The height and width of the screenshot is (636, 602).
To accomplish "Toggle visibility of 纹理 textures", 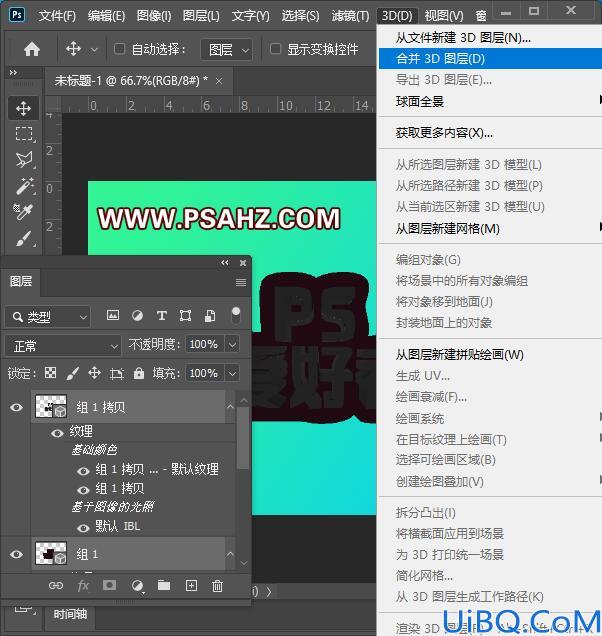I will (57, 433).
